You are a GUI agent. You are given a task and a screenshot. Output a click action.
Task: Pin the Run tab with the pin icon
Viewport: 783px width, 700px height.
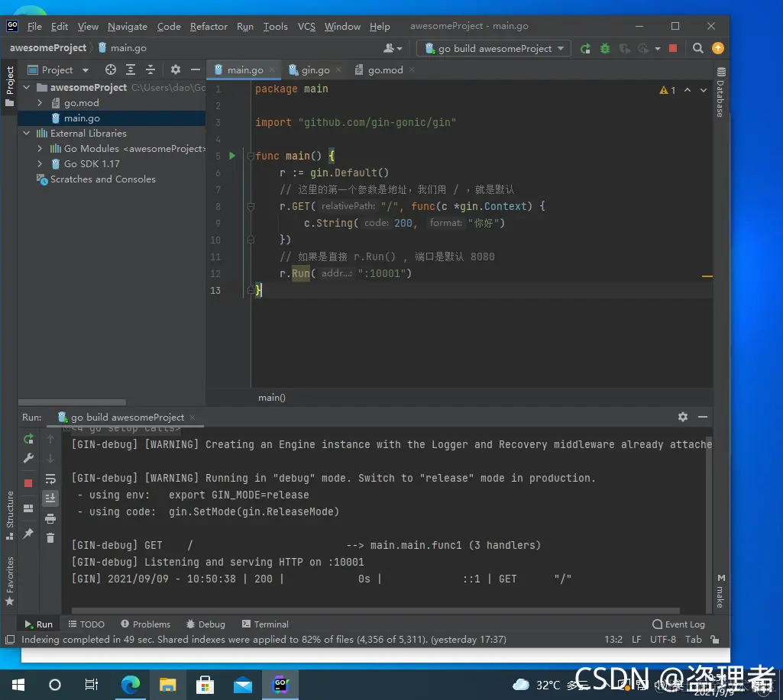[x=28, y=534]
